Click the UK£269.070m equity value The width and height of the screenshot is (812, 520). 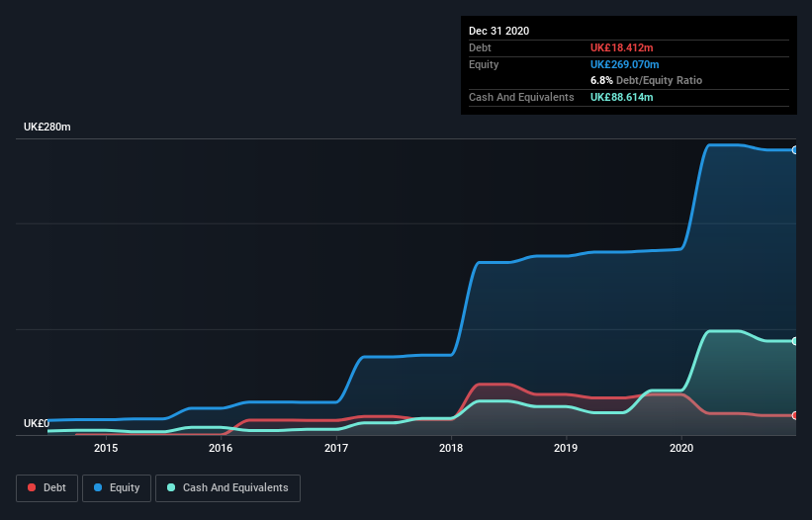pos(624,64)
